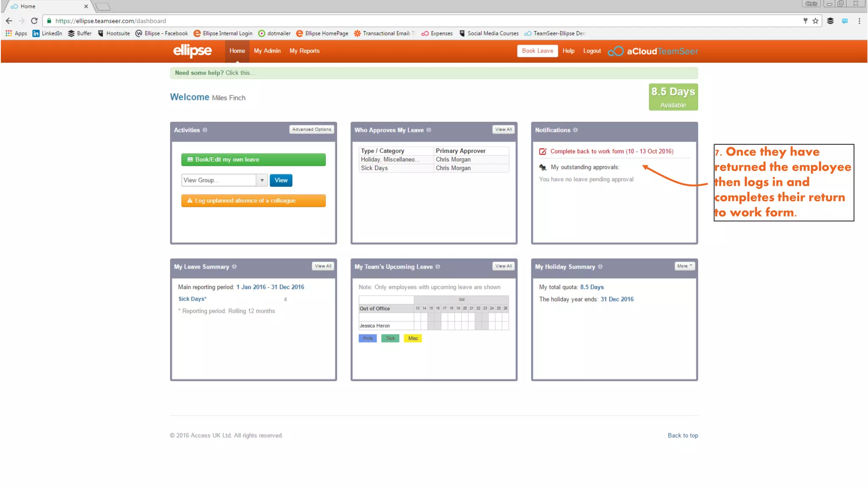Click info icon beside Who Approves My Leave

pos(429,130)
